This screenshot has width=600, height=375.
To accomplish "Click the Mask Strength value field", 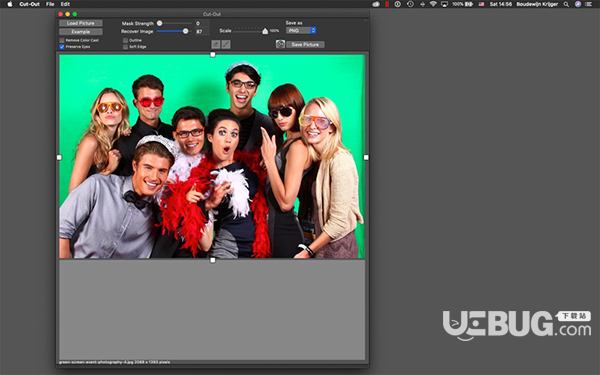I will click(x=202, y=23).
